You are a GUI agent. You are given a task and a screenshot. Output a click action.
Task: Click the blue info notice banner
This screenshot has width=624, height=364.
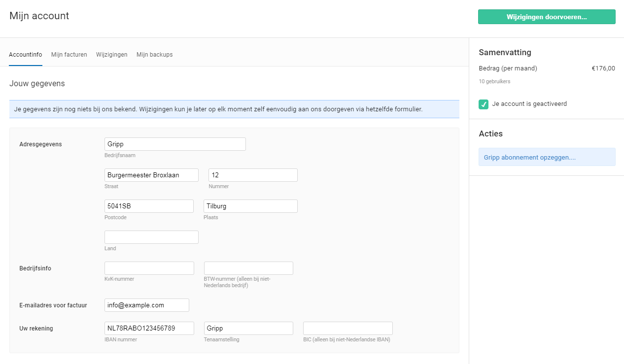click(234, 109)
